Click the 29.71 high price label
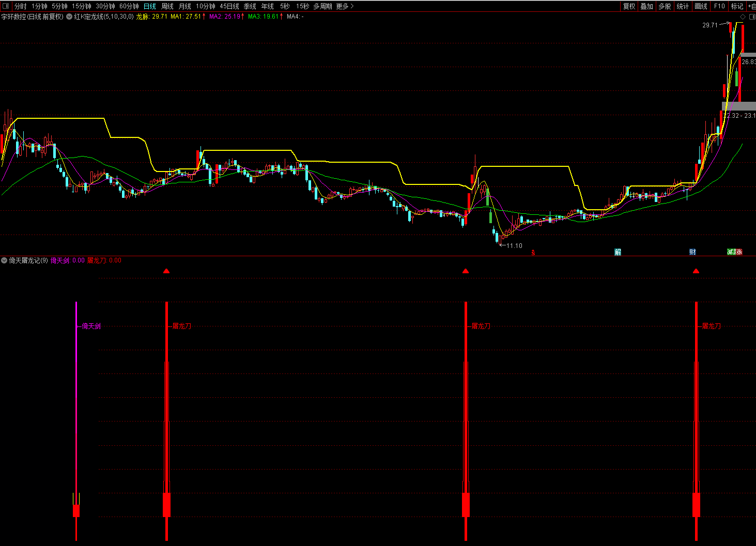The width and height of the screenshot is (756, 546). (710, 25)
